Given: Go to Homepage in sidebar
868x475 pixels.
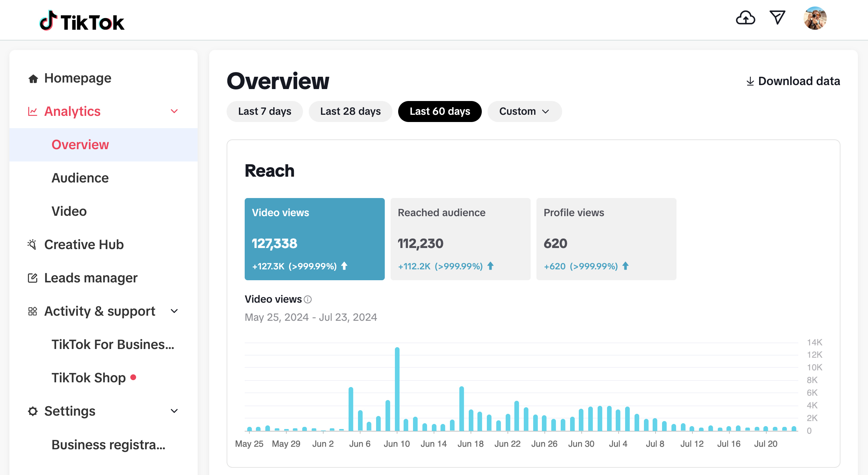Looking at the screenshot, I should click(103, 78).
